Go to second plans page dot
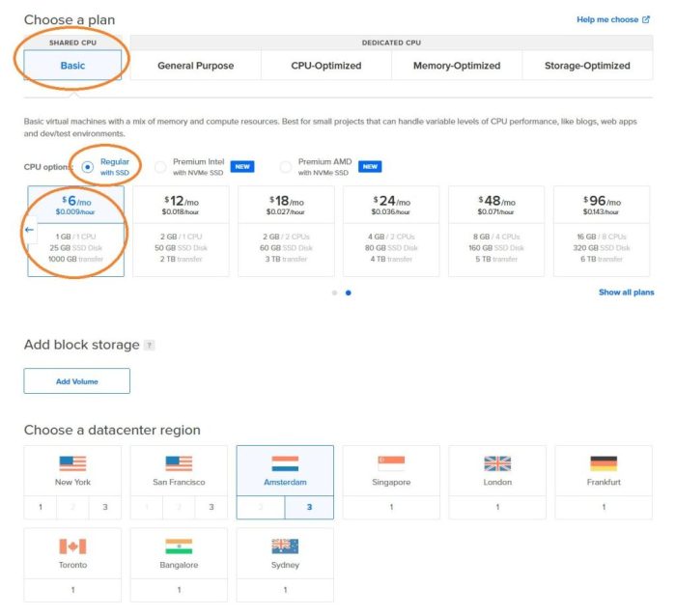The width and height of the screenshot is (676, 616). click(x=349, y=293)
